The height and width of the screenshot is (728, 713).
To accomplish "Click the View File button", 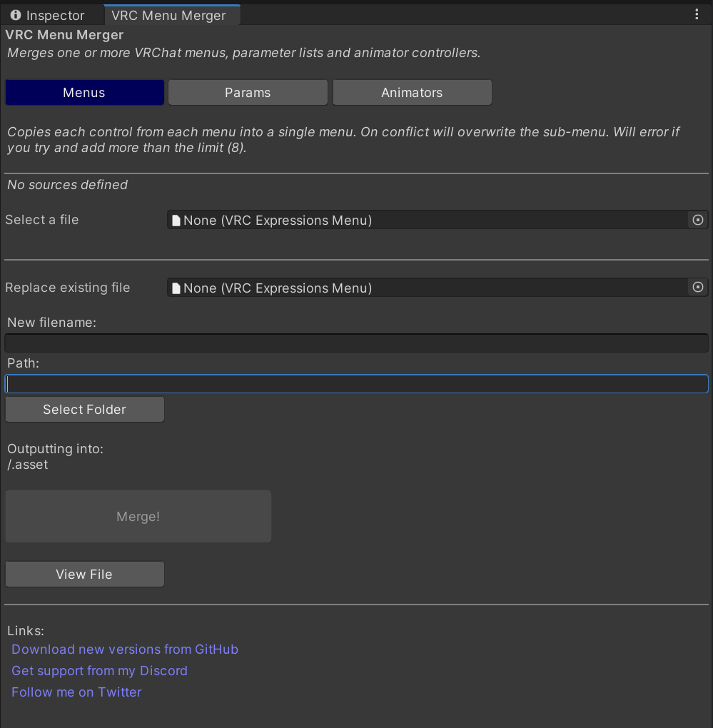I will [84, 575].
